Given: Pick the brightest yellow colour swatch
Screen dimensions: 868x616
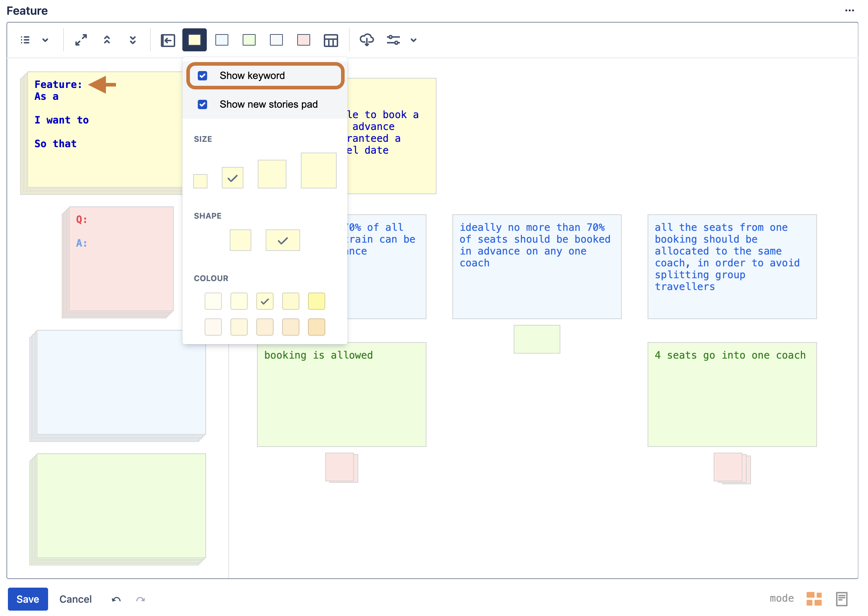Looking at the screenshot, I should pyautogui.click(x=317, y=301).
